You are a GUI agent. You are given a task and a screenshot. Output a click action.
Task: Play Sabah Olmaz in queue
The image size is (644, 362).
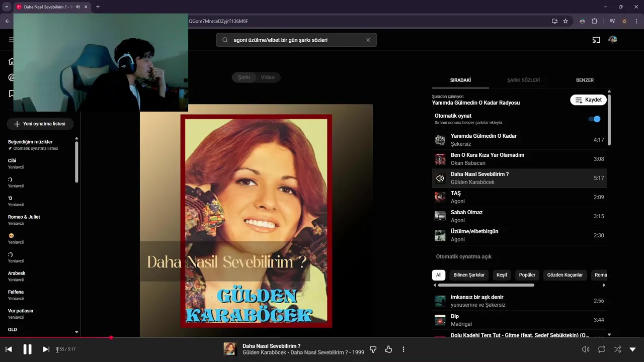[519, 216]
